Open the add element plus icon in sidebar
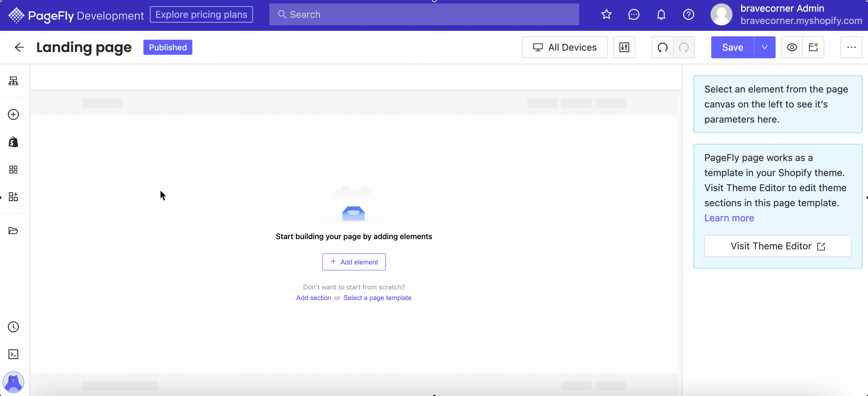The image size is (868, 396). tap(13, 114)
